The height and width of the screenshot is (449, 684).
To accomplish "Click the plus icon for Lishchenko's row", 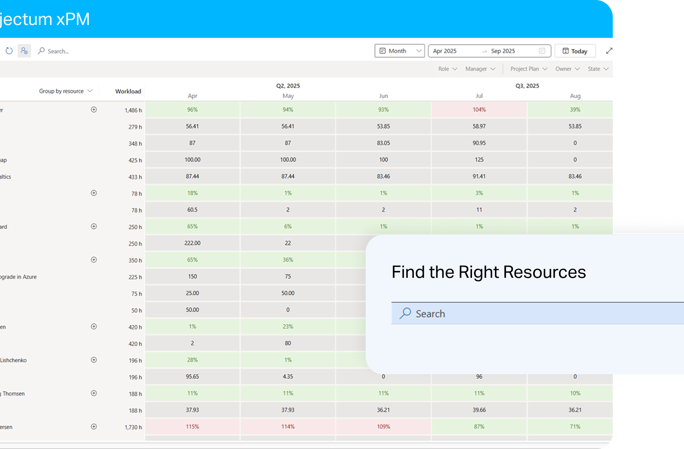I will 94,360.
